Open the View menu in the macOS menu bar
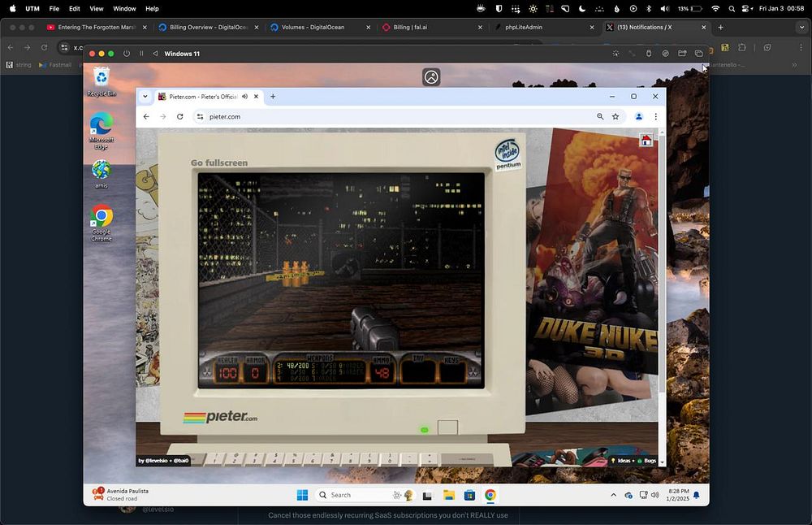The image size is (812, 525). pos(97,8)
